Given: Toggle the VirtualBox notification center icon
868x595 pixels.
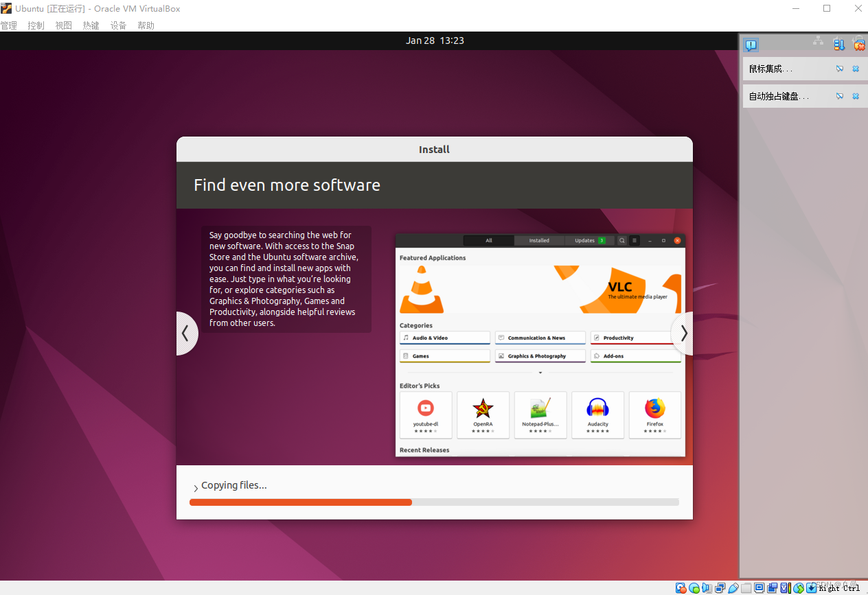Looking at the screenshot, I should (x=751, y=45).
